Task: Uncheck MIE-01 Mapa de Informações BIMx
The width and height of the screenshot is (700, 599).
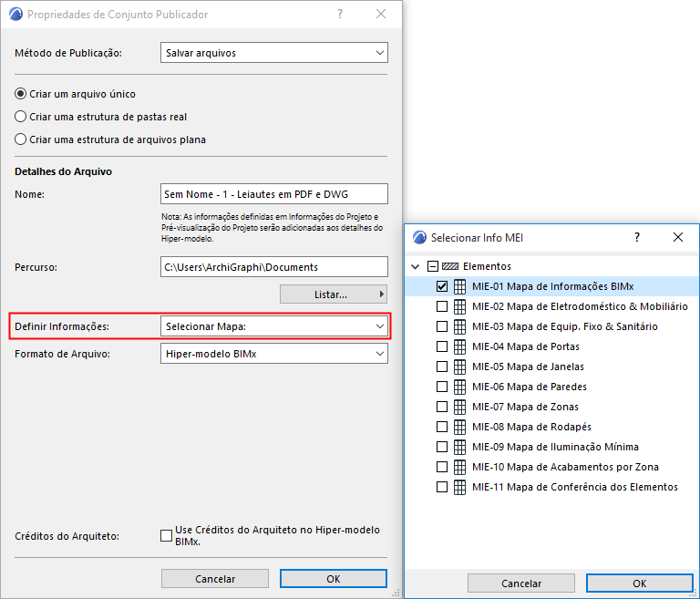Action: [x=442, y=286]
